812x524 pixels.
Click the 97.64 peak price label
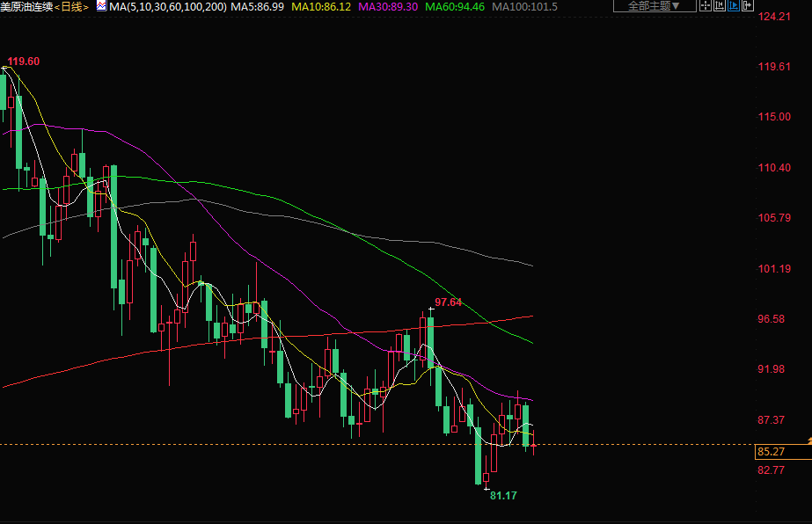[448, 302]
